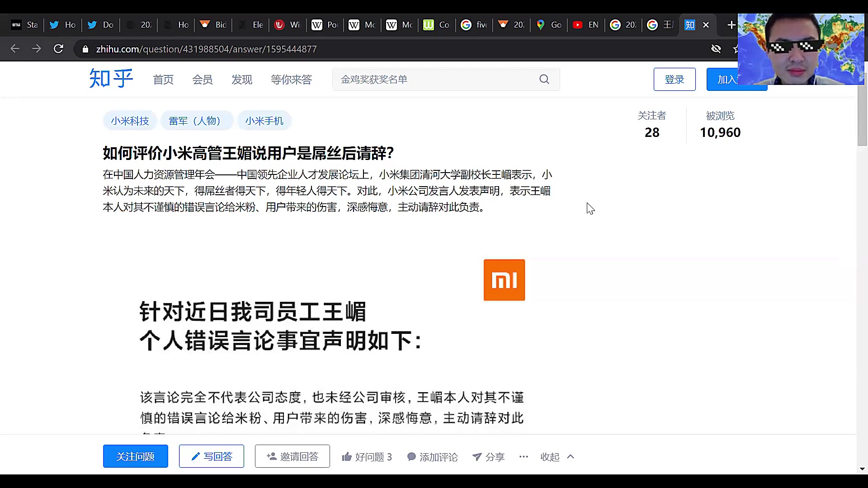Switch to the red 'Wi' tab
Image resolution: width=868 pixels, height=488 pixels.
tap(288, 25)
